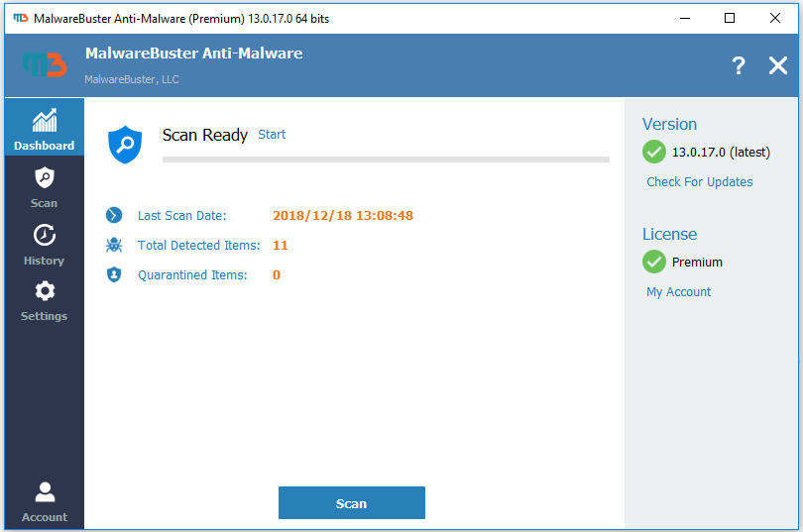This screenshot has height=532, width=803.
Task: Click the question mark help icon
Action: point(738,66)
